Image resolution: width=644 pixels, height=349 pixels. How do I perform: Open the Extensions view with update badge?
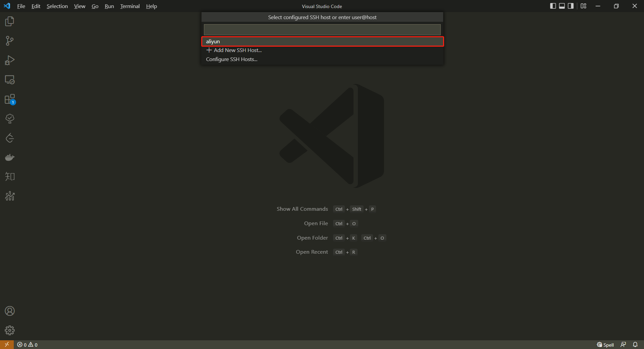click(10, 99)
